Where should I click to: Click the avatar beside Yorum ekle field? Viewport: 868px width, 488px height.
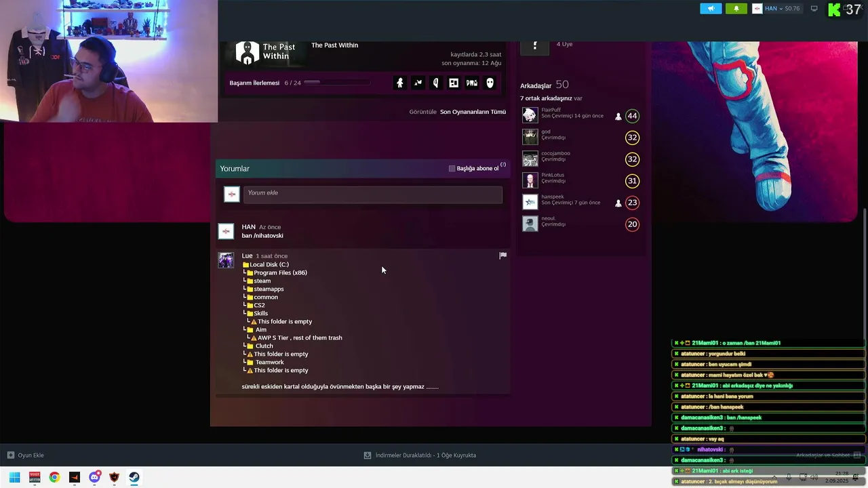point(232,194)
